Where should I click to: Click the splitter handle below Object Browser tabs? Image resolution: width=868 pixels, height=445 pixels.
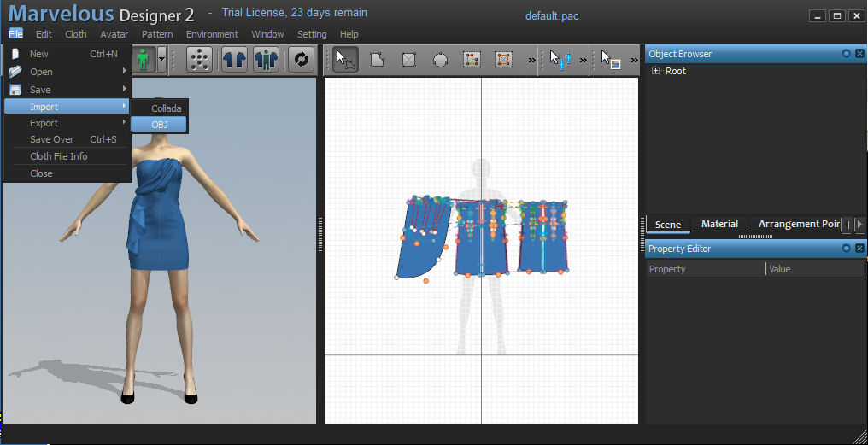pos(755,237)
